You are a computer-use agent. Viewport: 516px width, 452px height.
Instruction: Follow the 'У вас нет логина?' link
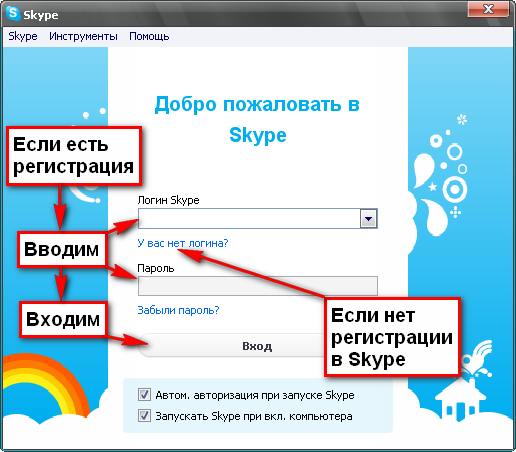[x=183, y=243]
